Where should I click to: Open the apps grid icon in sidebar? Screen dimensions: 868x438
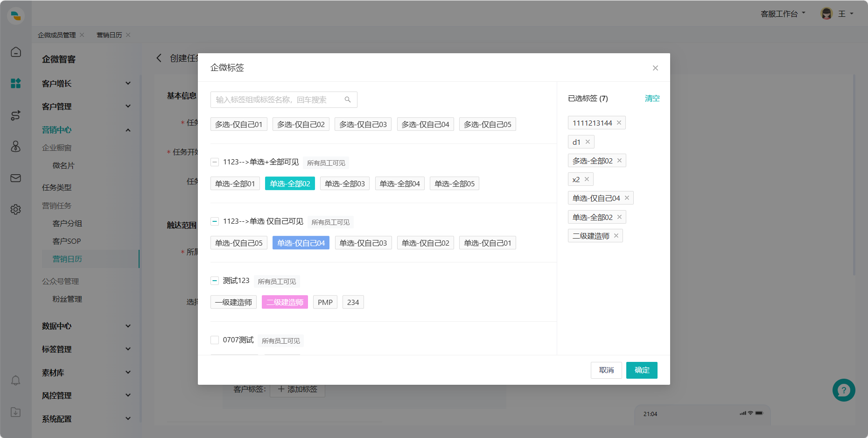[x=16, y=83]
